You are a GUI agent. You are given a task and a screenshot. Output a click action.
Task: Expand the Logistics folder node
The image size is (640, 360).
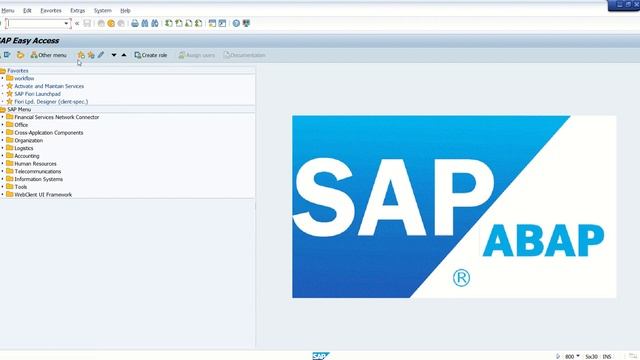[2, 148]
